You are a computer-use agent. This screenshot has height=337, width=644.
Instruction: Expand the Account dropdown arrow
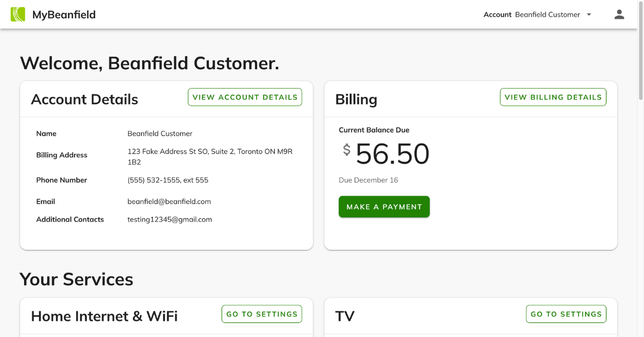589,15
